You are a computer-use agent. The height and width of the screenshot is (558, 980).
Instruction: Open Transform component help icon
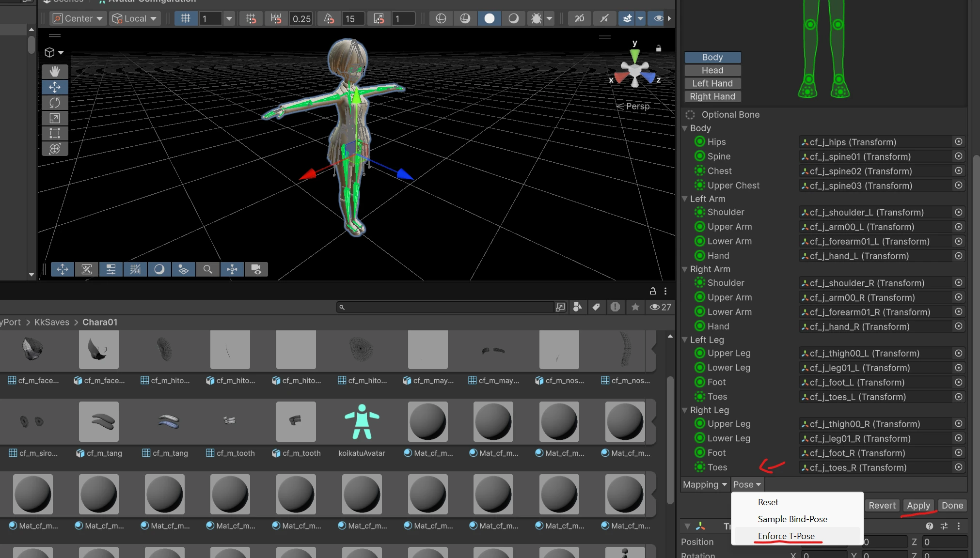point(929,526)
